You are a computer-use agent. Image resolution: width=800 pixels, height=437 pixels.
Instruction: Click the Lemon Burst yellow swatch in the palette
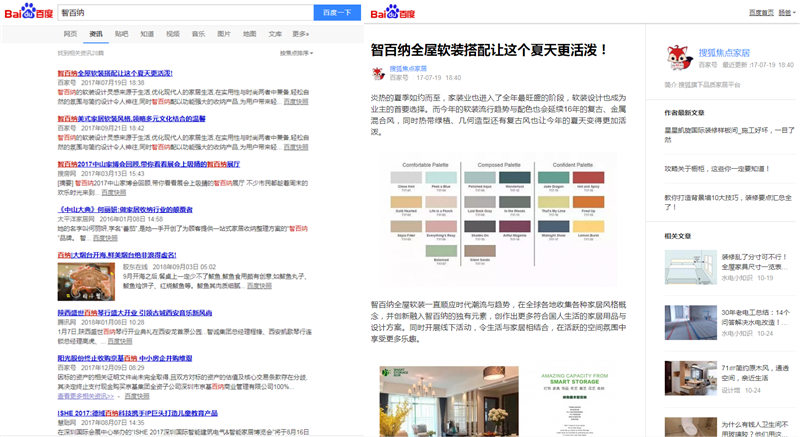588,226
